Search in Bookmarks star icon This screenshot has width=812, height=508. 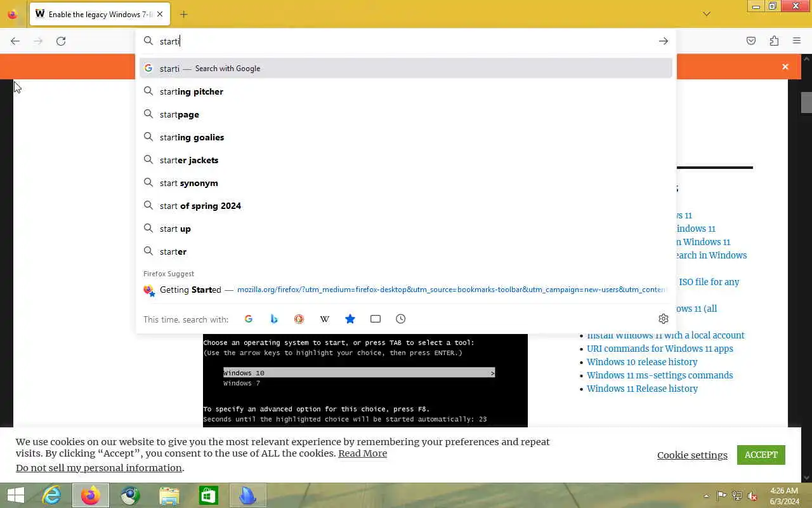pyautogui.click(x=350, y=319)
